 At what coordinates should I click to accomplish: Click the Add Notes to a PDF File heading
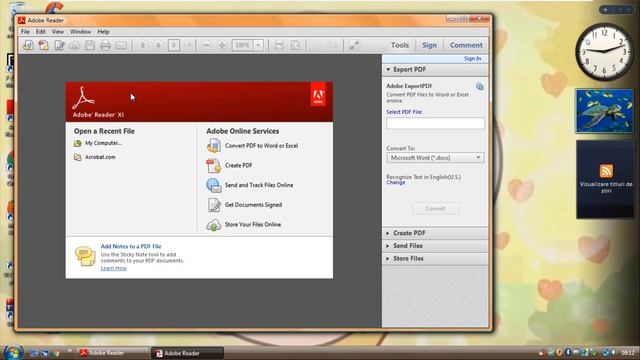131,247
